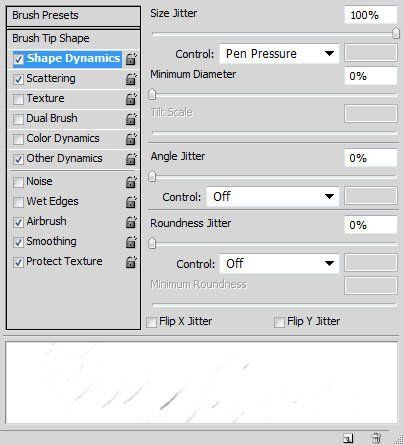Expand the Roundness Jitter Control dropdown

coord(279,264)
